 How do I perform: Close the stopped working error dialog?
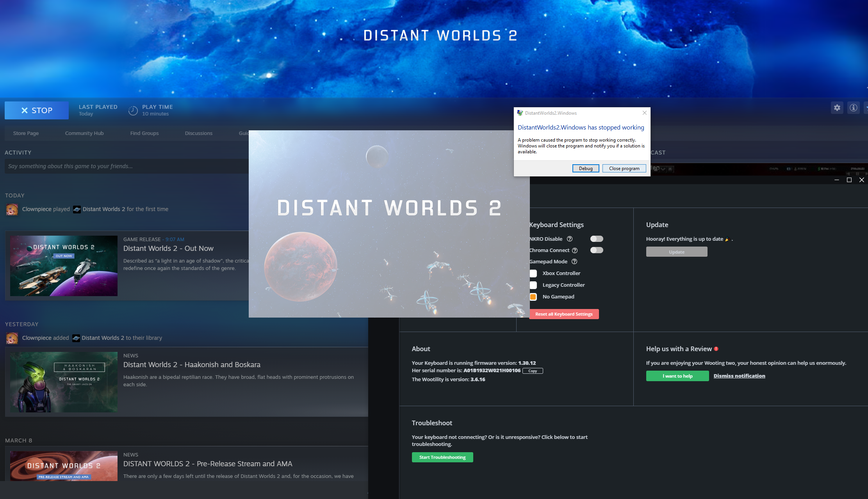(x=645, y=113)
